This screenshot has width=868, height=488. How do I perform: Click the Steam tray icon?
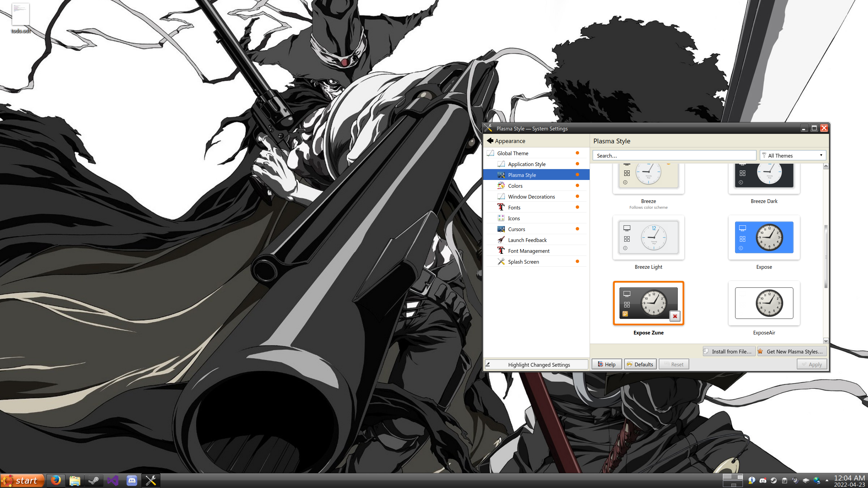[773, 481]
